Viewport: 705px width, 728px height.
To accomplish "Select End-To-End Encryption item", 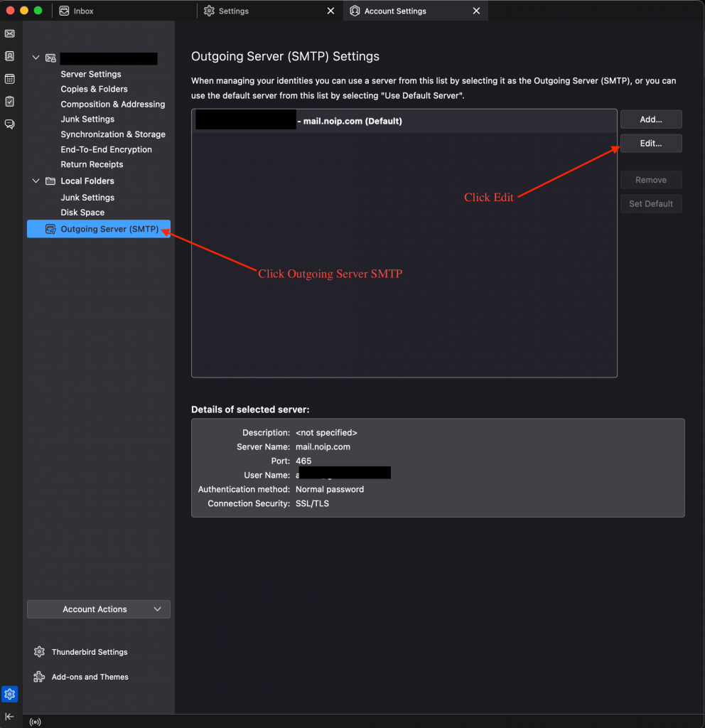I will click(107, 149).
